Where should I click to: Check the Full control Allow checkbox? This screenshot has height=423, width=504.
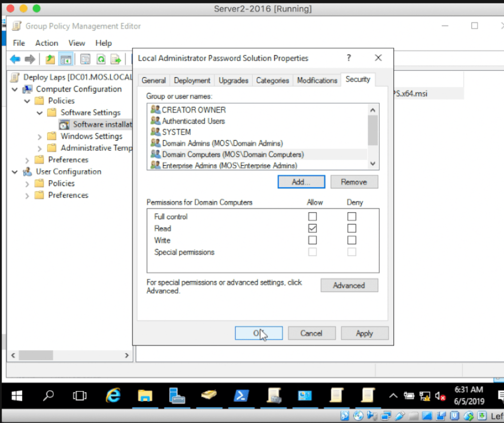coord(313,216)
